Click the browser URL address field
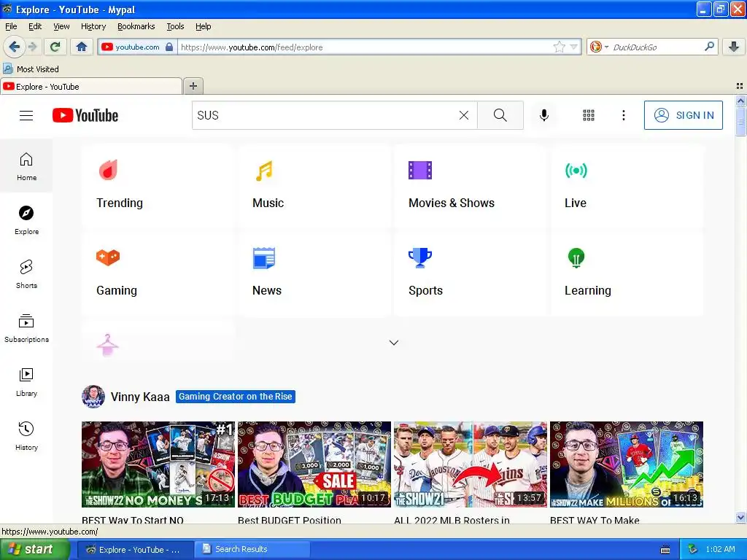 pos(365,47)
